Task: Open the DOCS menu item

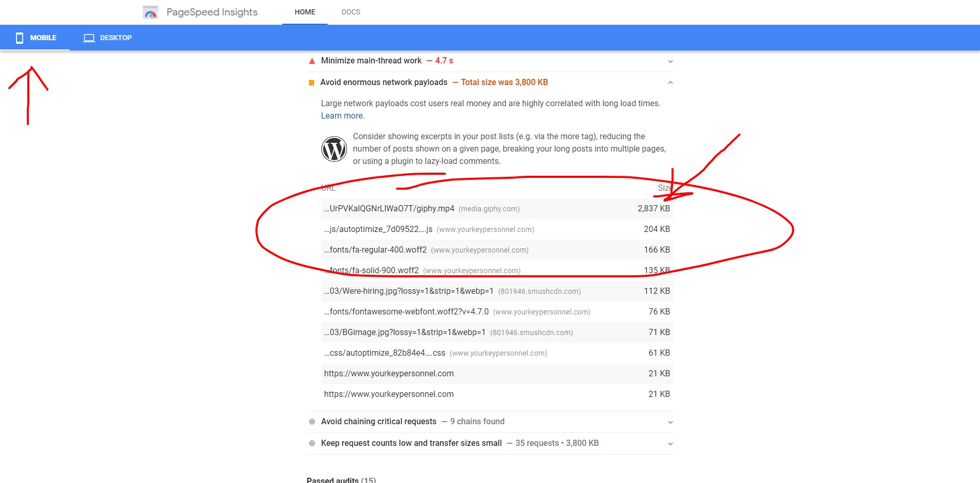Action: [x=351, y=12]
